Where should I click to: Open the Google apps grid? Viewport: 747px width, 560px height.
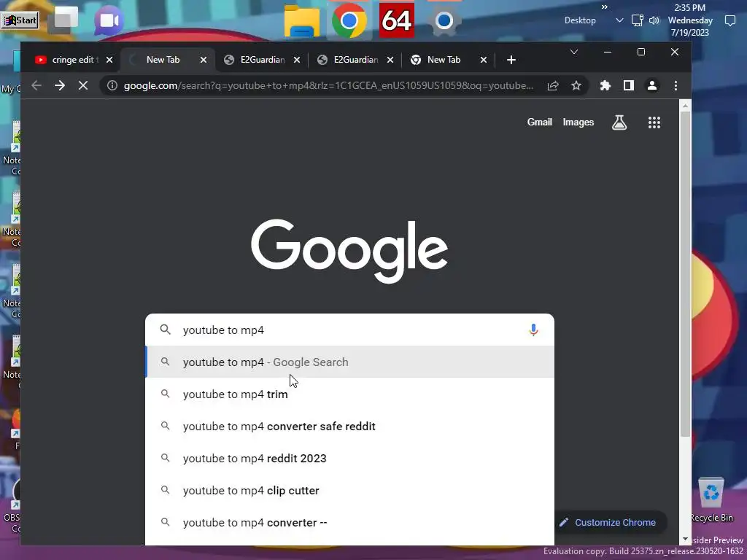pos(654,122)
